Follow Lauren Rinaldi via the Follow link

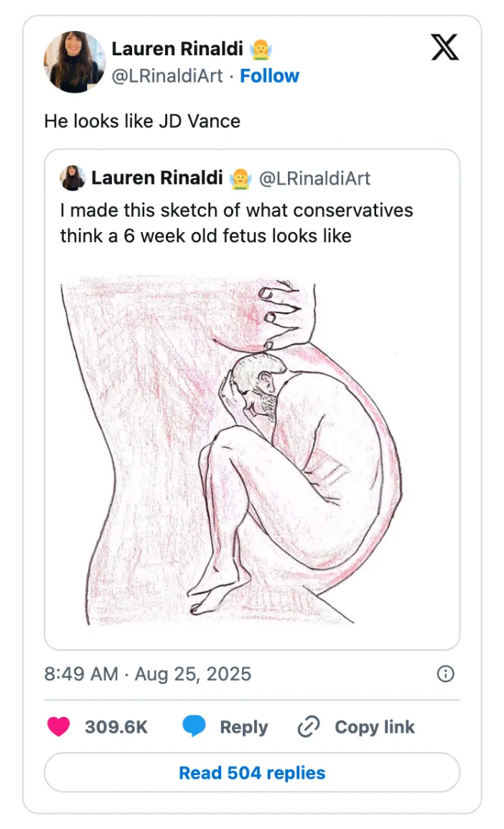tap(269, 75)
